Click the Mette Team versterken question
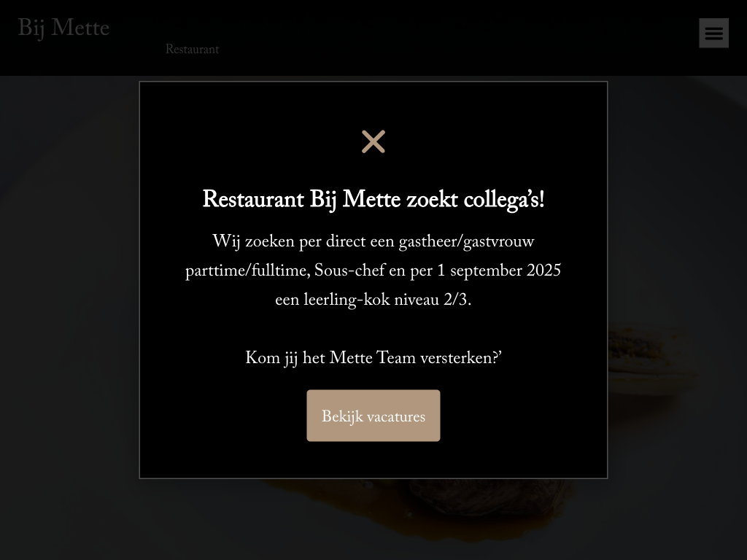Screen dimensions: 747x560 coord(373,359)
